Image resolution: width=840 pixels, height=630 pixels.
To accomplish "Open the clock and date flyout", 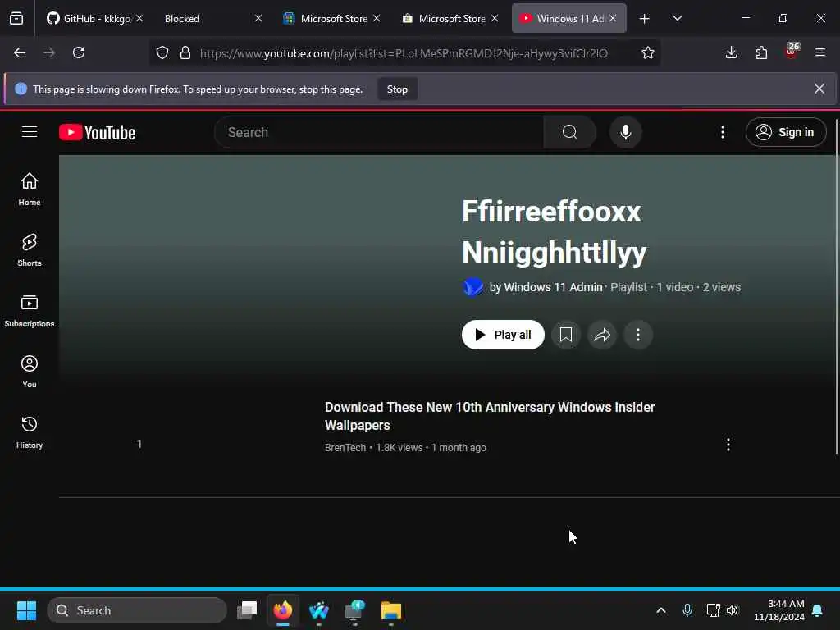I will point(779,610).
